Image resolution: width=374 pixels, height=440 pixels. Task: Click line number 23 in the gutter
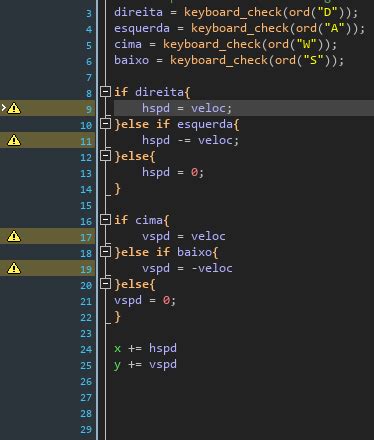pos(86,333)
